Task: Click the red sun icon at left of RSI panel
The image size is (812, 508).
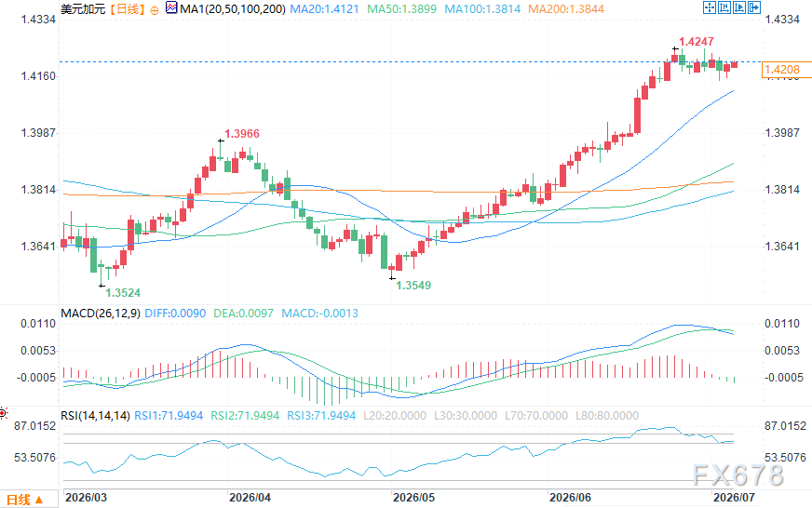Action: [4, 413]
